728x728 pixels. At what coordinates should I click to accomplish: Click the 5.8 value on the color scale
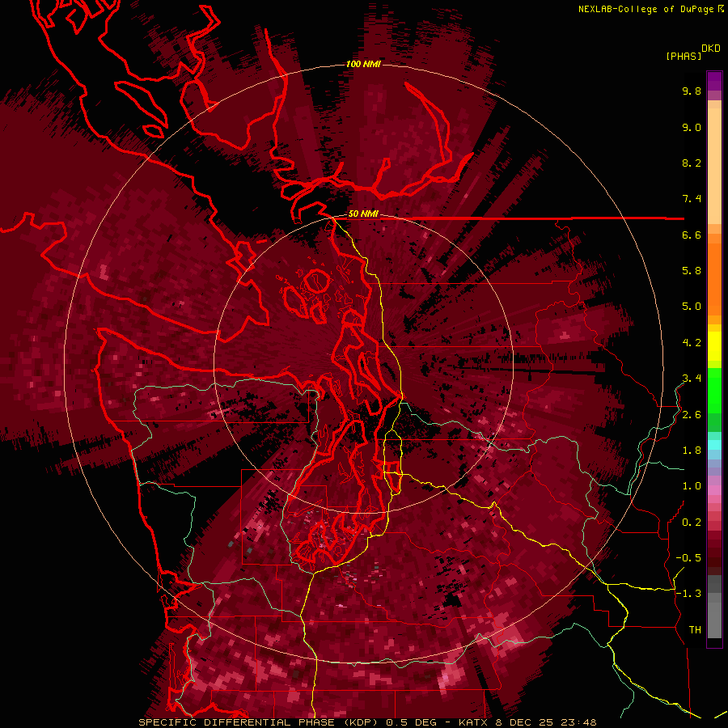tap(692, 271)
